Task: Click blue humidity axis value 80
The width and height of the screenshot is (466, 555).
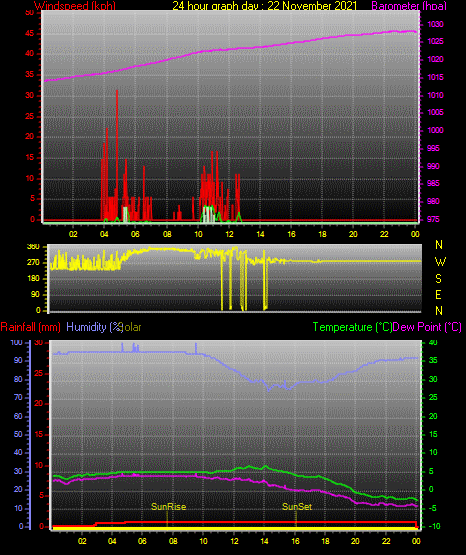Action: [x=18, y=379]
